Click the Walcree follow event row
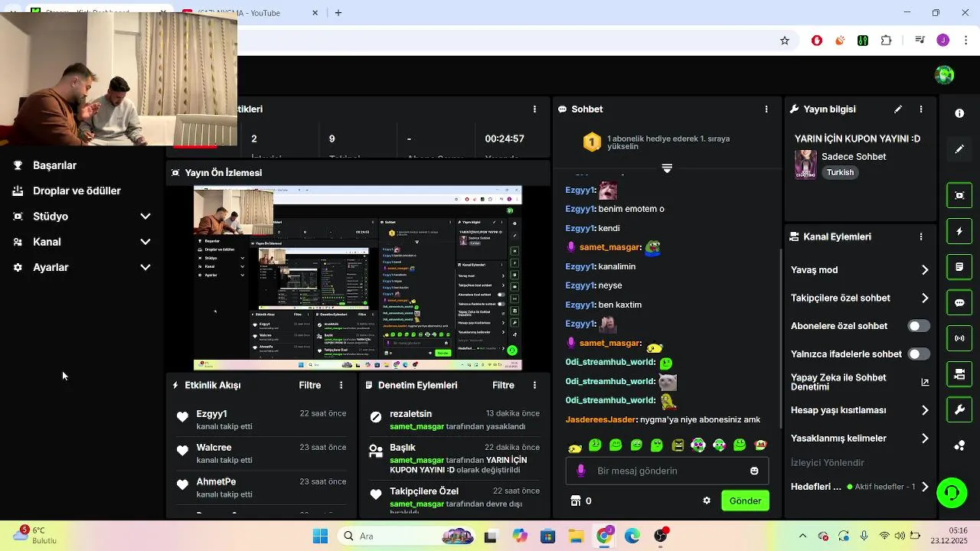The image size is (980, 551). click(x=262, y=454)
